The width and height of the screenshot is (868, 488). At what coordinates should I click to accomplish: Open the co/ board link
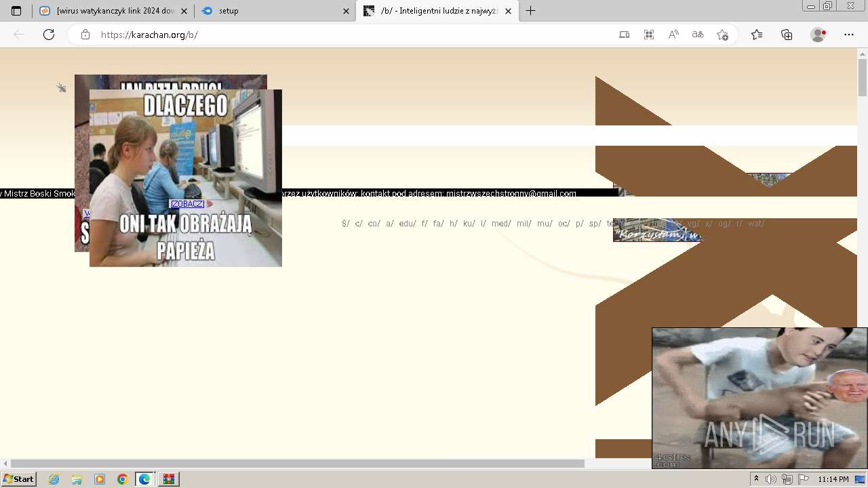point(374,224)
